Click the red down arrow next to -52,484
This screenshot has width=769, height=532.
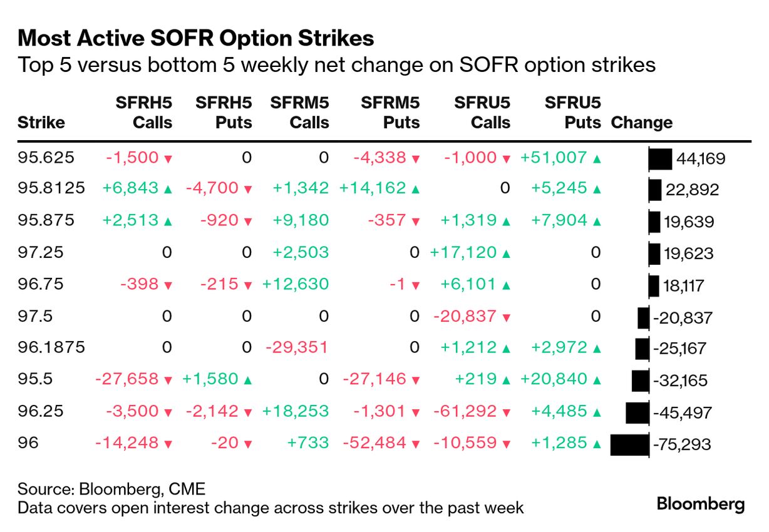point(415,444)
